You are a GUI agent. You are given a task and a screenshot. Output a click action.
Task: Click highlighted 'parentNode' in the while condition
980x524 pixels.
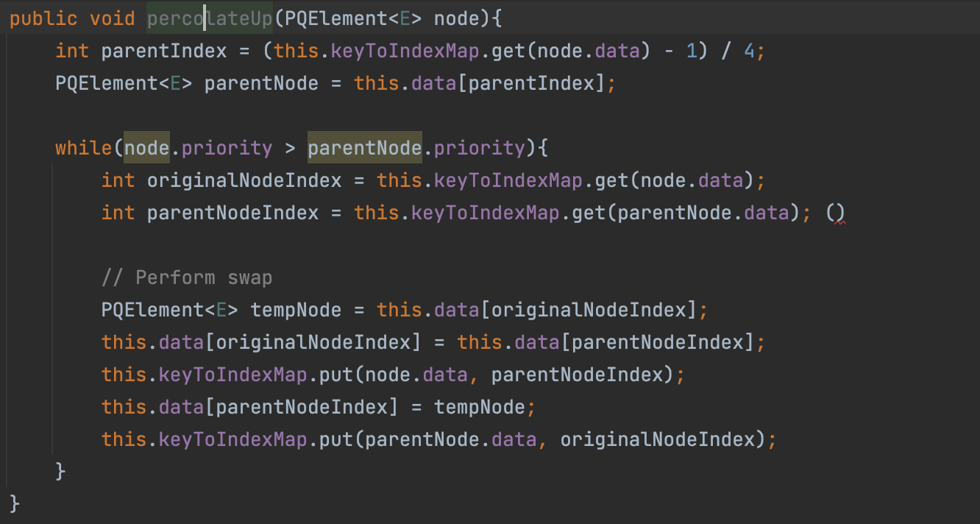click(364, 148)
